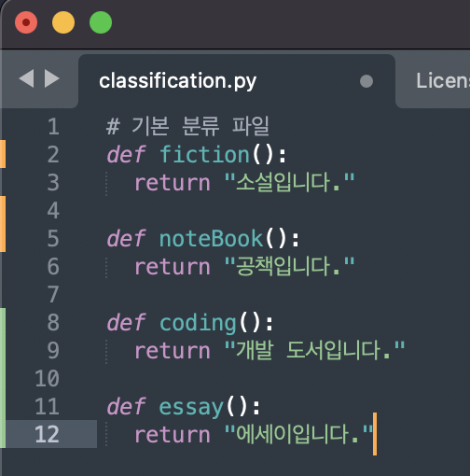The image size is (470, 476).
Task: Click line number 3 in gutter
Action: pos(53,182)
